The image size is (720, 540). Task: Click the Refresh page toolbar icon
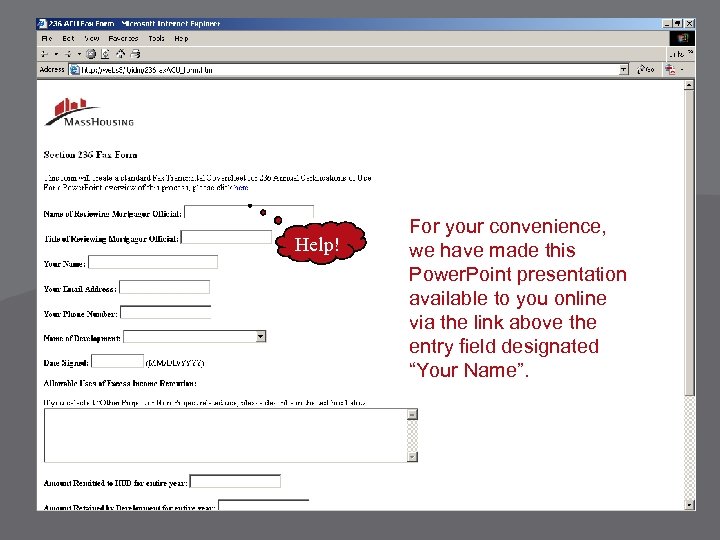pos(105,54)
